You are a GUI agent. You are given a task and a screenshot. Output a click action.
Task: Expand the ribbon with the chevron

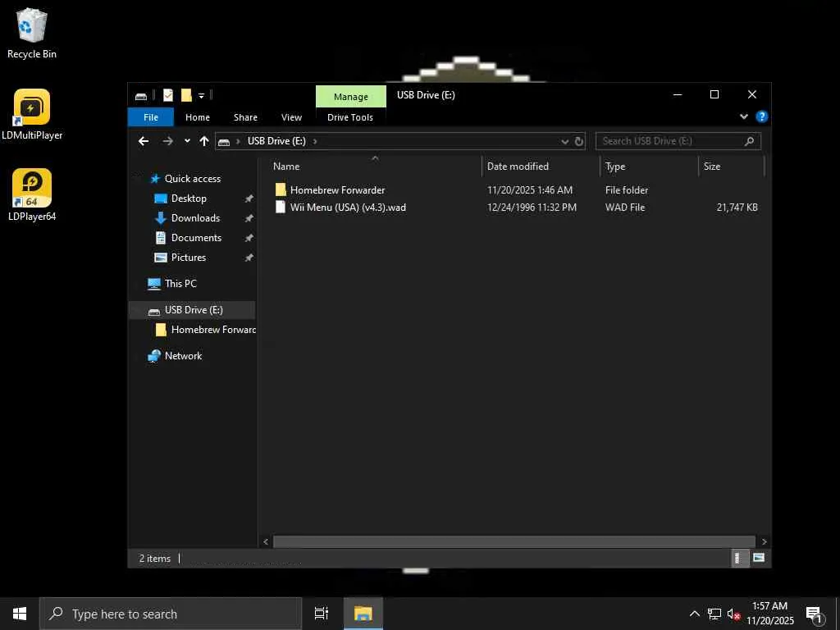click(x=743, y=116)
